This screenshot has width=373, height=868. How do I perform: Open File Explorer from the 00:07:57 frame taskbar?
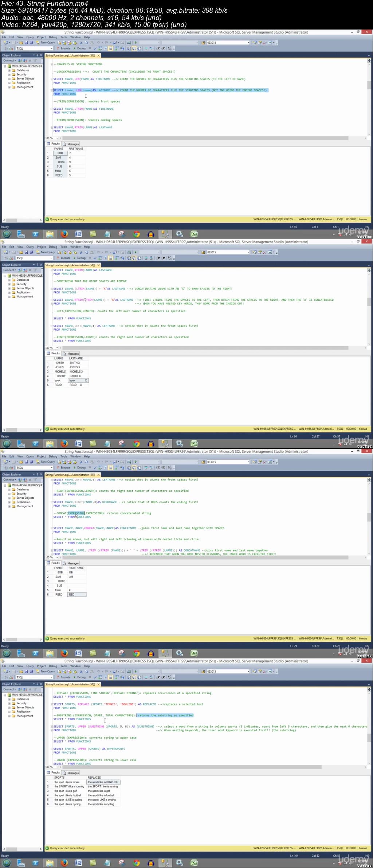coord(50,444)
